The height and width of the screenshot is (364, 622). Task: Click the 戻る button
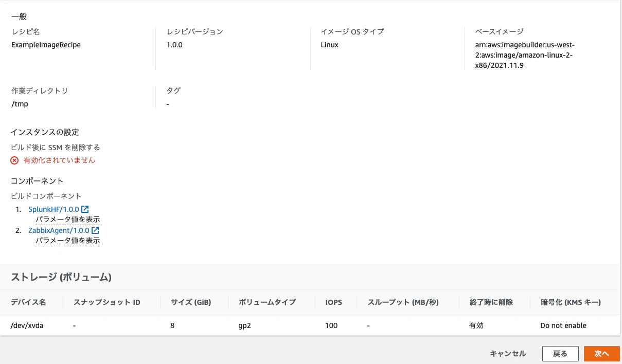click(x=560, y=354)
